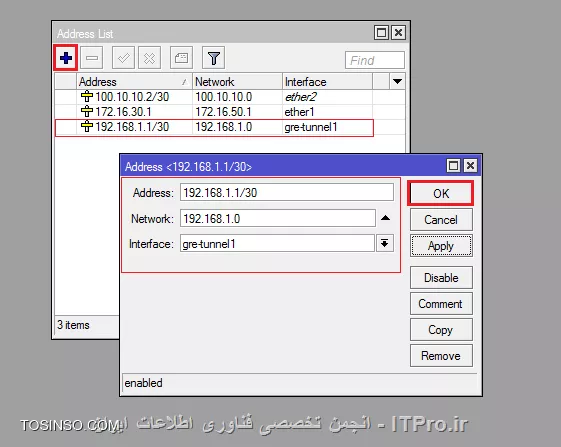Sort by the Interface column header
This screenshot has width=561, height=447.
click(327, 82)
